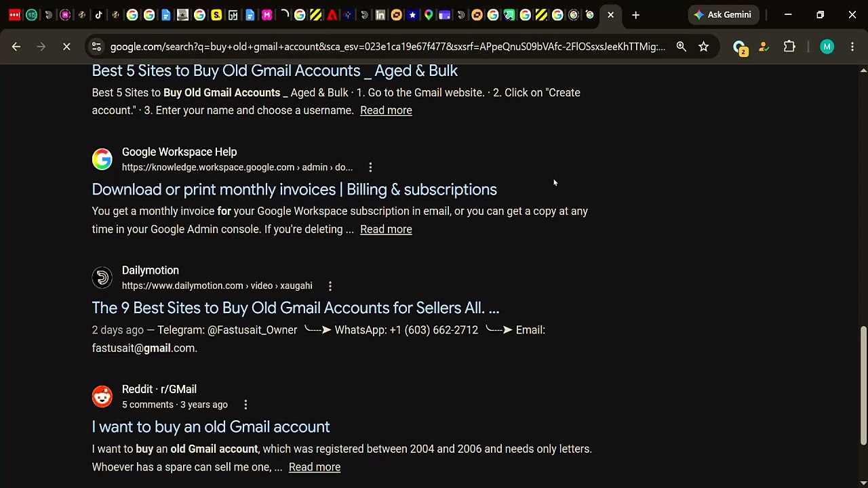
Task: Switch to the Google Maps pin tab
Action: (x=429, y=15)
